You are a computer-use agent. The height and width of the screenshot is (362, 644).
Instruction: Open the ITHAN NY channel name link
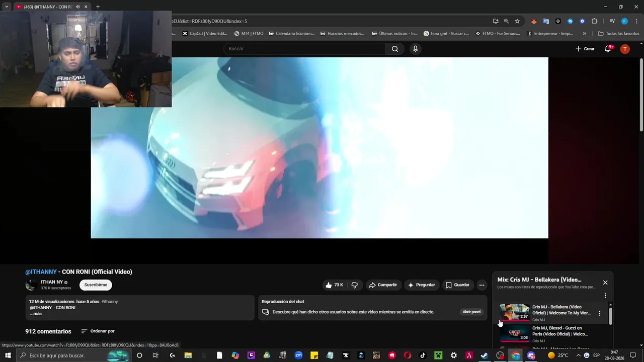52,282
